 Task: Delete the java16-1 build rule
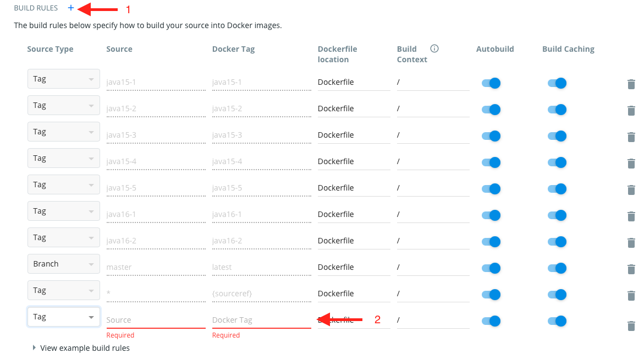coord(631,216)
